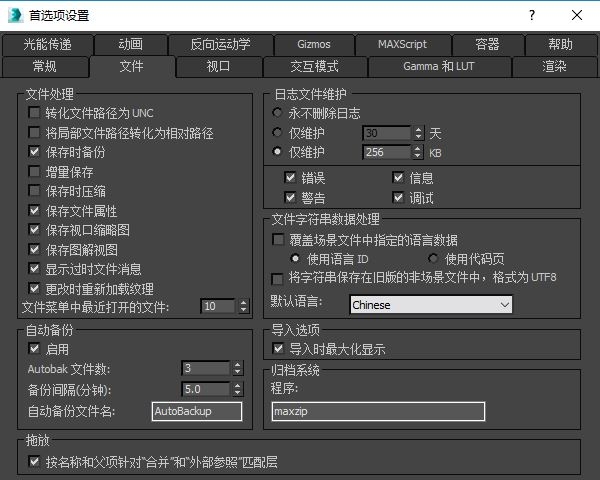Select 使用语言 ID radio button
The width and height of the screenshot is (600, 480).
point(295,259)
